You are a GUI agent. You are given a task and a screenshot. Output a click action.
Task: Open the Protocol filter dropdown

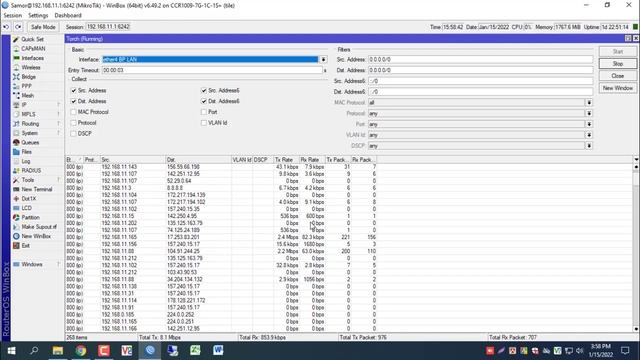589,113
